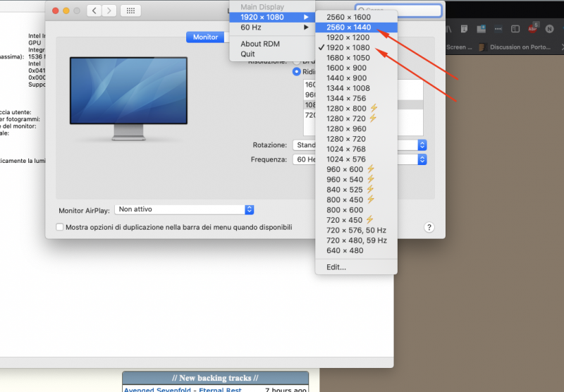Open the help question mark button
Viewport: 564px width, 392px height.
(x=429, y=227)
